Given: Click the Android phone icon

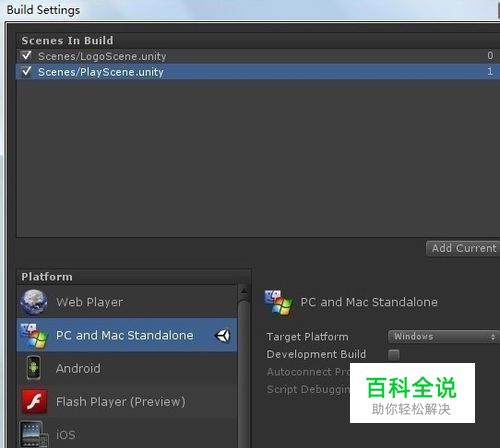Looking at the screenshot, I should [34, 368].
